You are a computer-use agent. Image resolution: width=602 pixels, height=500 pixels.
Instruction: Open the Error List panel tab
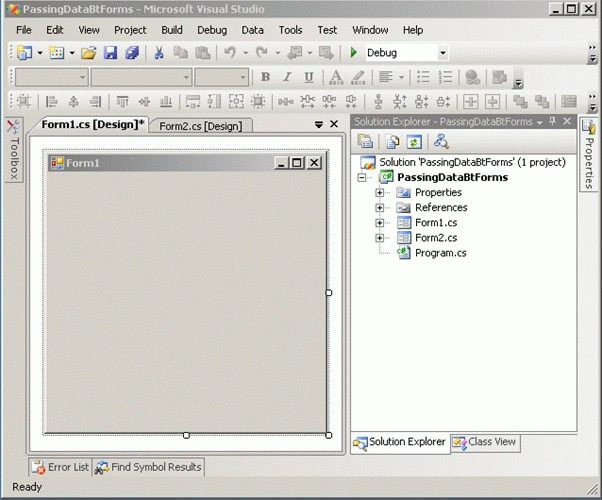[x=60, y=467]
